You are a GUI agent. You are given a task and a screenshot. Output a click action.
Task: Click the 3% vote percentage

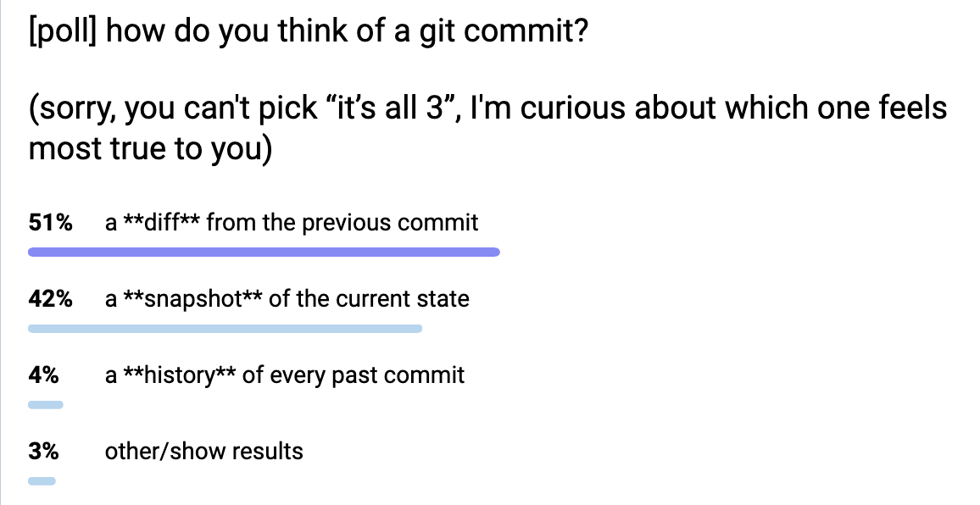pyautogui.click(x=43, y=451)
